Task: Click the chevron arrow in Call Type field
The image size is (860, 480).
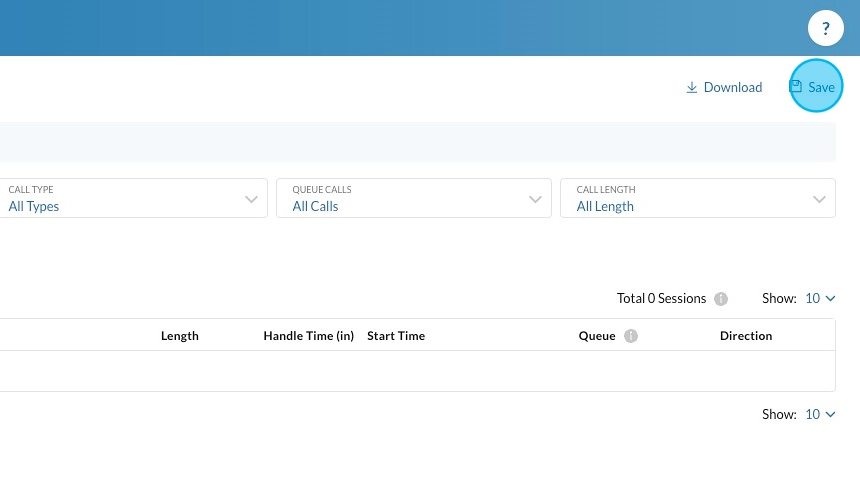Action: click(252, 199)
